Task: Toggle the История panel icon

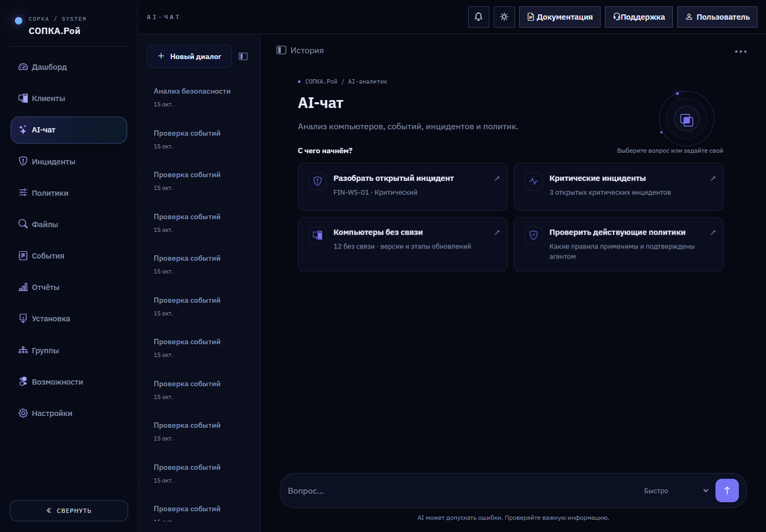Action: pyautogui.click(x=281, y=50)
